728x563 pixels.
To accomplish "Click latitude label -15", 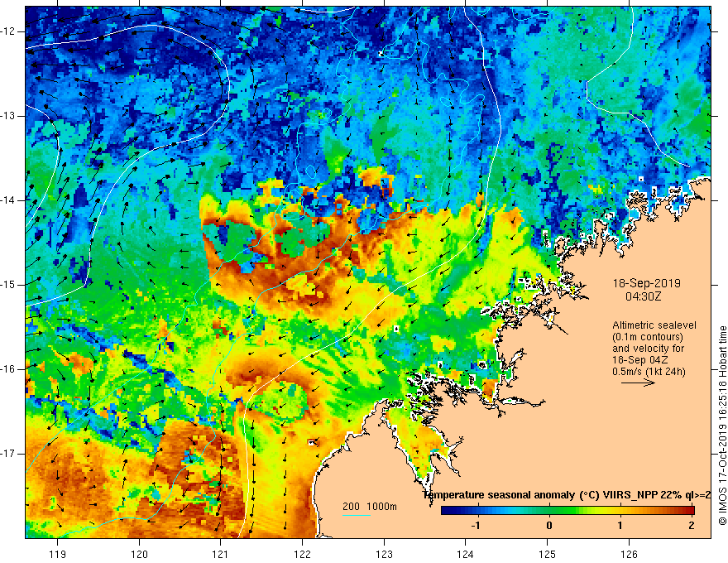I will point(8,285).
